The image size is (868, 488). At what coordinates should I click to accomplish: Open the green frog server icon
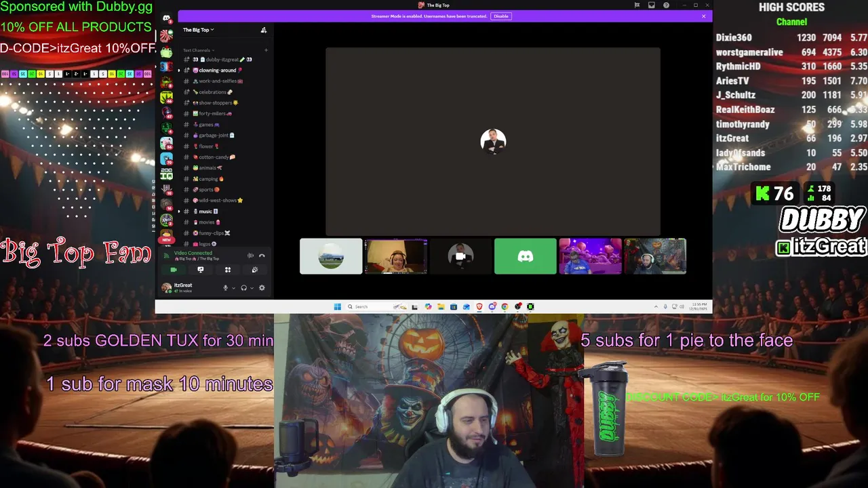tap(166, 52)
